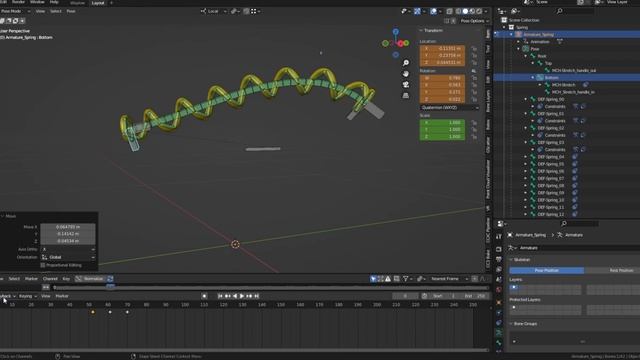Toggle show overlays icon in viewport header
Image resolution: width=640 pixels, height=360 pixels.
(x=433, y=11)
